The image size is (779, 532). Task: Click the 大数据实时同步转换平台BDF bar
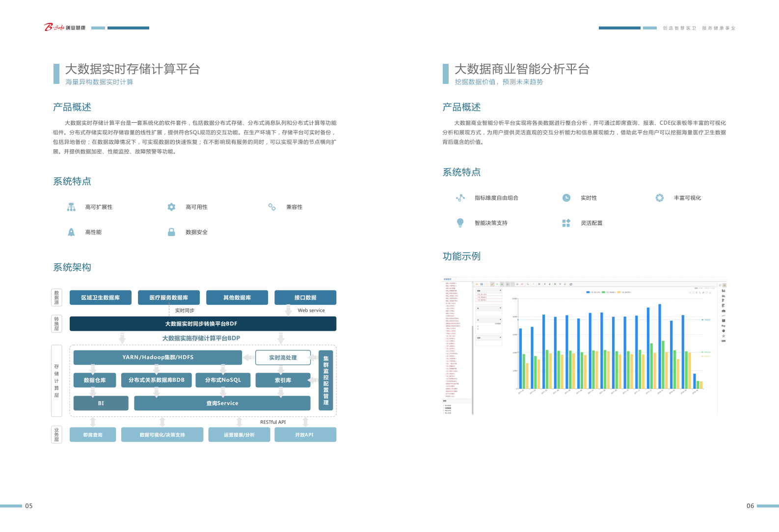(x=203, y=324)
